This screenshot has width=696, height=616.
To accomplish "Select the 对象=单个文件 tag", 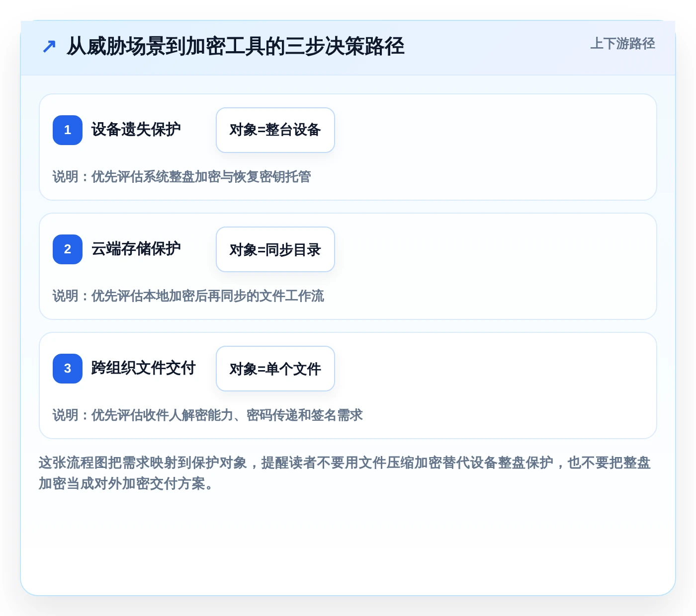I will tap(275, 369).
